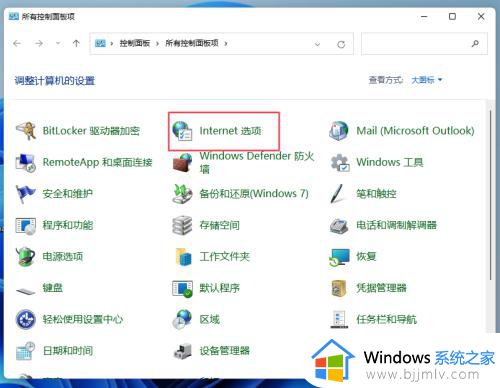This screenshot has width=500, height=388.
Task: Open 电话和调制解调器 phone icon
Action: pyautogui.click(x=339, y=225)
